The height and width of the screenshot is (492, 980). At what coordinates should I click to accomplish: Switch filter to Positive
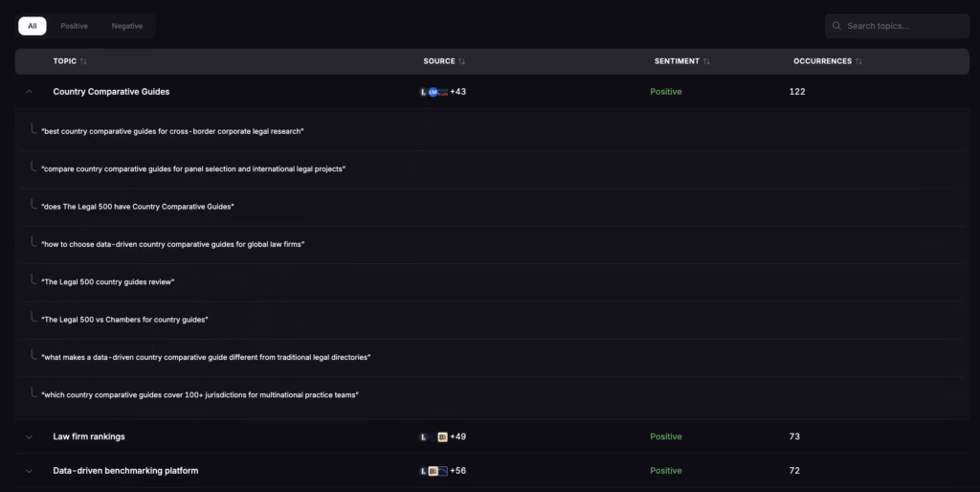74,26
